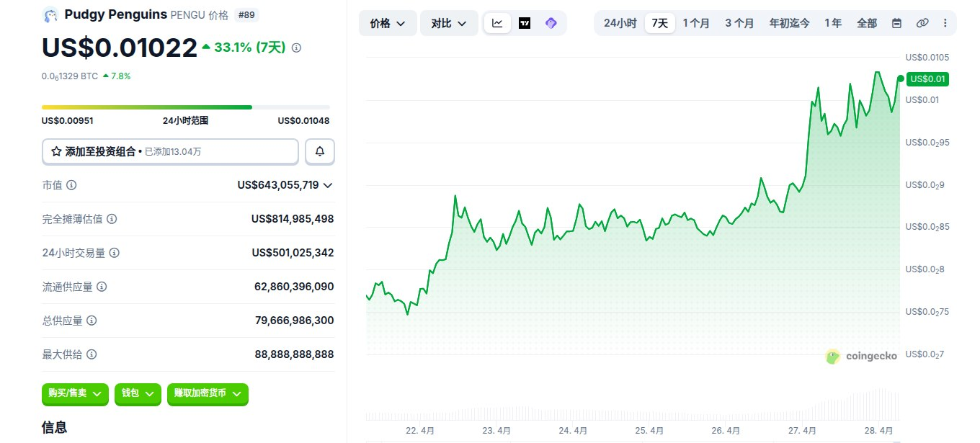The image size is (980, 443).
Task: Click the green endpoint dot on the chart line
Action: point(901,79)
